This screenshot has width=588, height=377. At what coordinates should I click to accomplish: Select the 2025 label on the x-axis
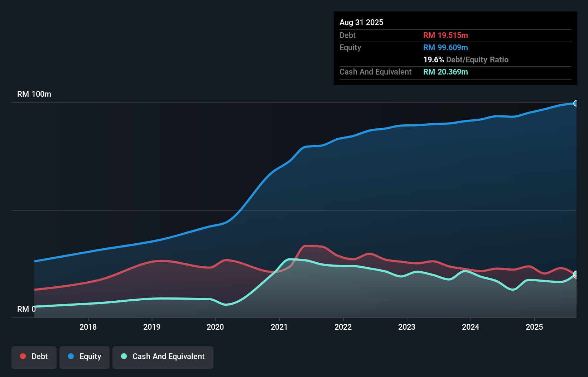[x=534, y=327]
